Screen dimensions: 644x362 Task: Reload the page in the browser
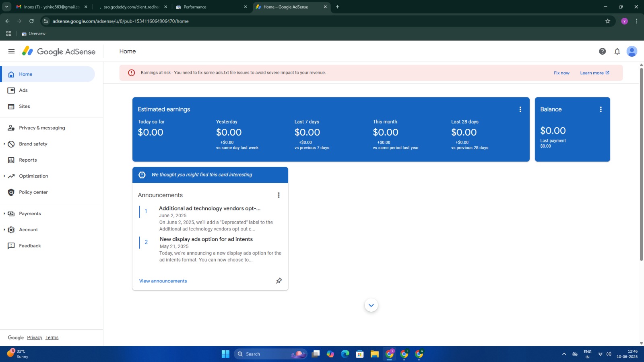(x=31, y=21)
